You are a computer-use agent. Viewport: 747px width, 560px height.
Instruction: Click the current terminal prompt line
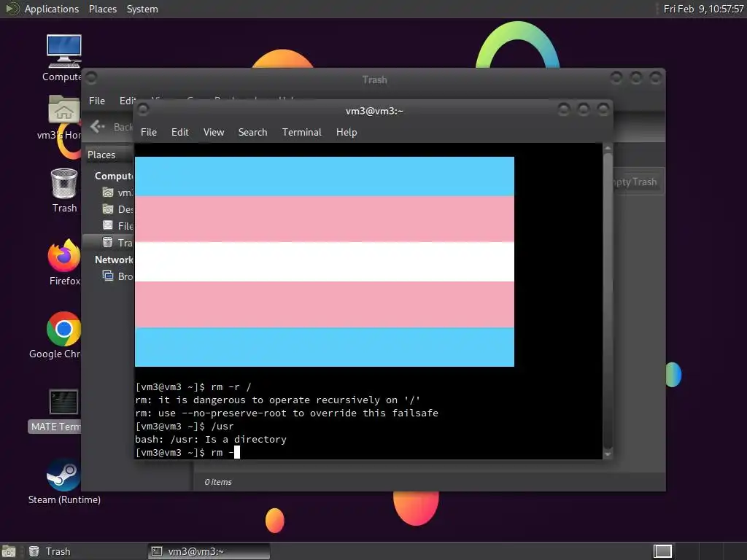click(187, 452)
